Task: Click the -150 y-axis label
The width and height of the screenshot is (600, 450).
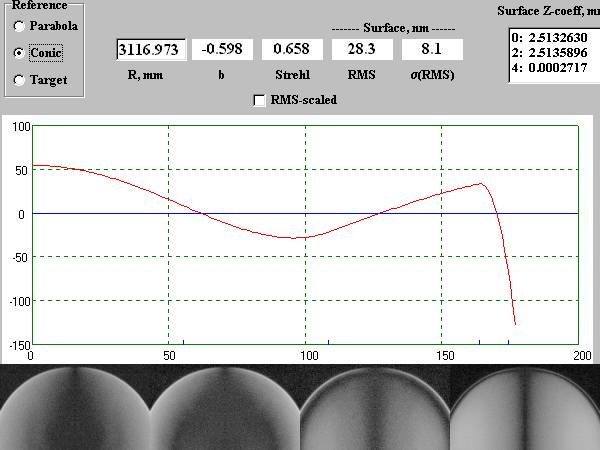Action: [21, 346]
